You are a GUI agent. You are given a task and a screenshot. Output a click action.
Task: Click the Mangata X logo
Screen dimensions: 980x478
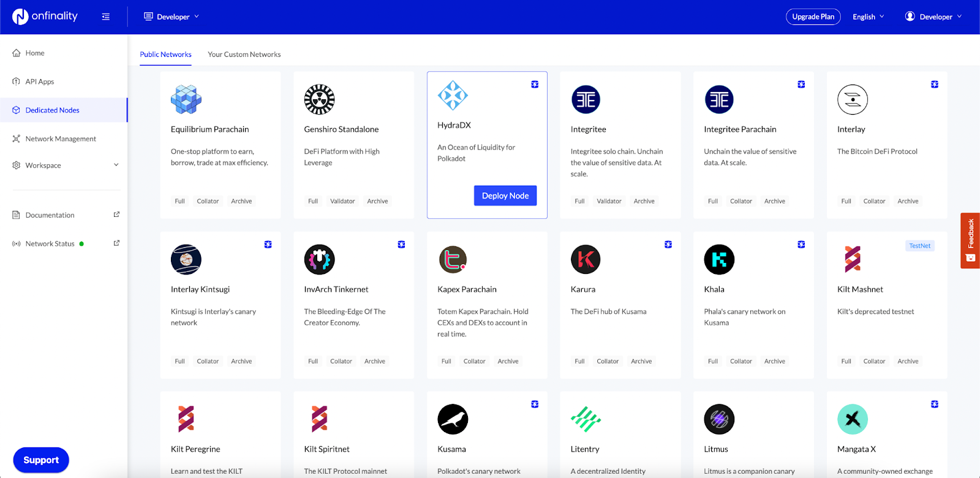coord(853,419)
